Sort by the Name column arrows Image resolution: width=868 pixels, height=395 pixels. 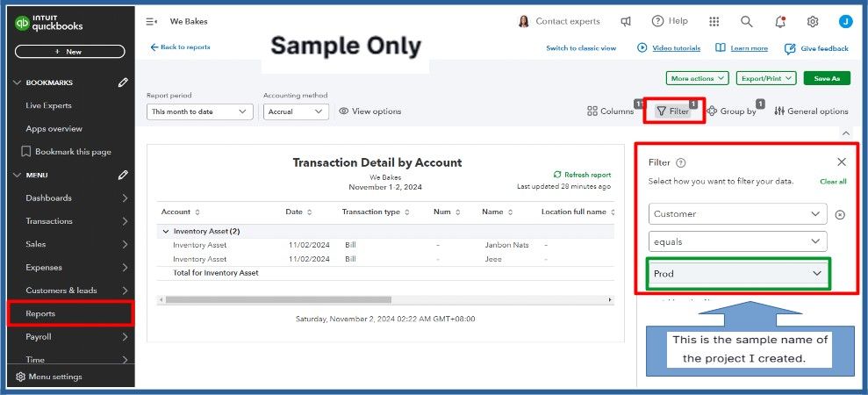point(510,212)
